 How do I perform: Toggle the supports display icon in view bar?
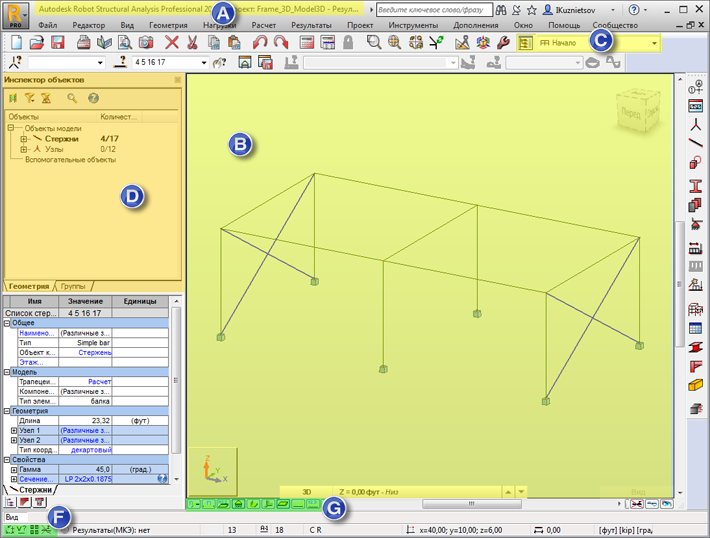[238, 504]
